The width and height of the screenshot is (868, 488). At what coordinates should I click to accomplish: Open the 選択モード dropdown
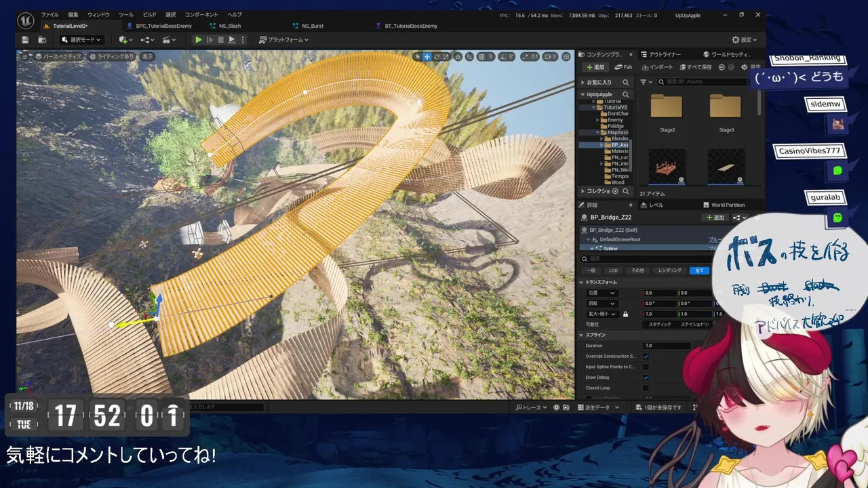coord(82,40)
